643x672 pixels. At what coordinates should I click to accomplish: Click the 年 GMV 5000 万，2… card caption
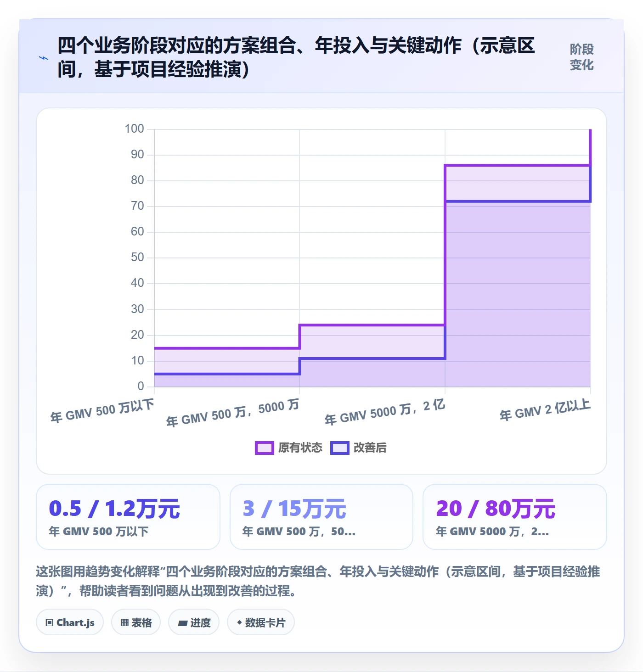pyautogui.click(x=492, y=532)
